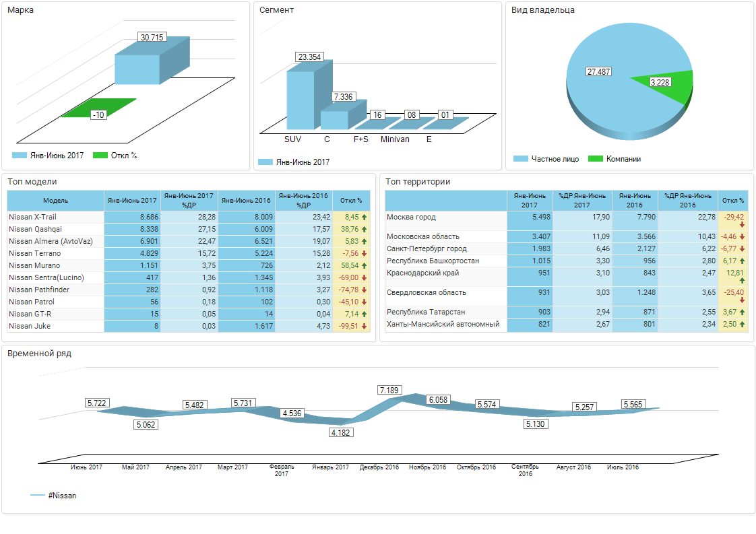The height and width of the screenshot is (534, 756).
Task: Click the Откл % header in Топ территории table
Action: tap(732, 201)
